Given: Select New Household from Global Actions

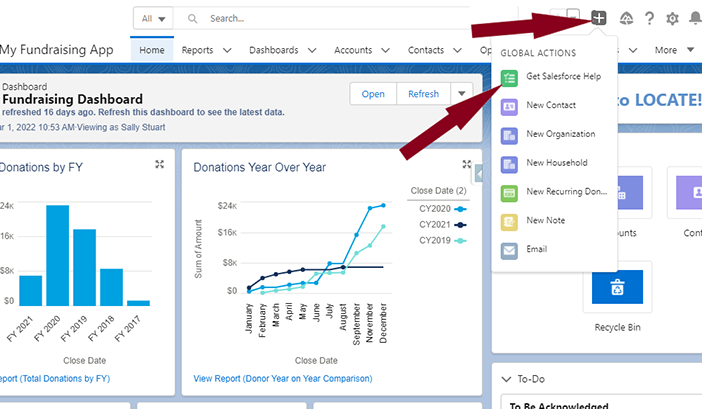Looking at the screenshot, I should coord(556,162).
